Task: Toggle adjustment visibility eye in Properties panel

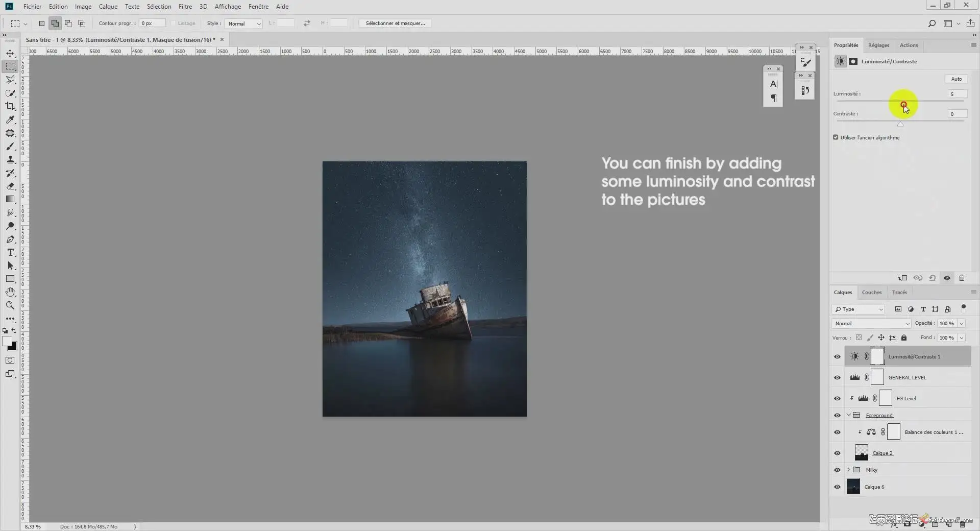Action: (947, 278)
